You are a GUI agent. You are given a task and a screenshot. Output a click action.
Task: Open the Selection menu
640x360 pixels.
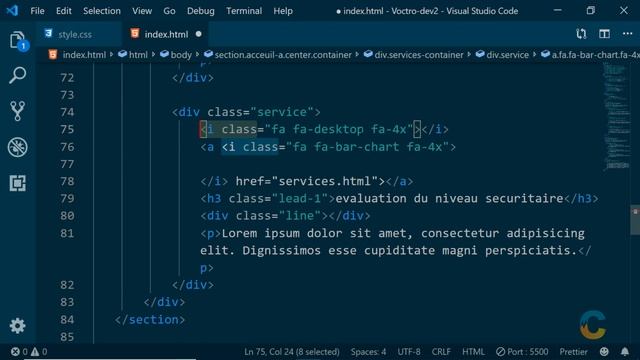[102, 11]
